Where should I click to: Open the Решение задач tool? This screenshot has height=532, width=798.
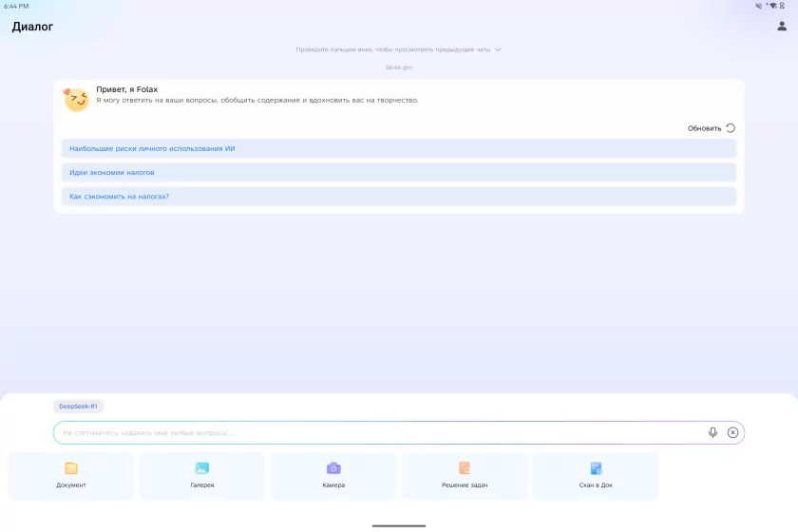pos(465,476)
